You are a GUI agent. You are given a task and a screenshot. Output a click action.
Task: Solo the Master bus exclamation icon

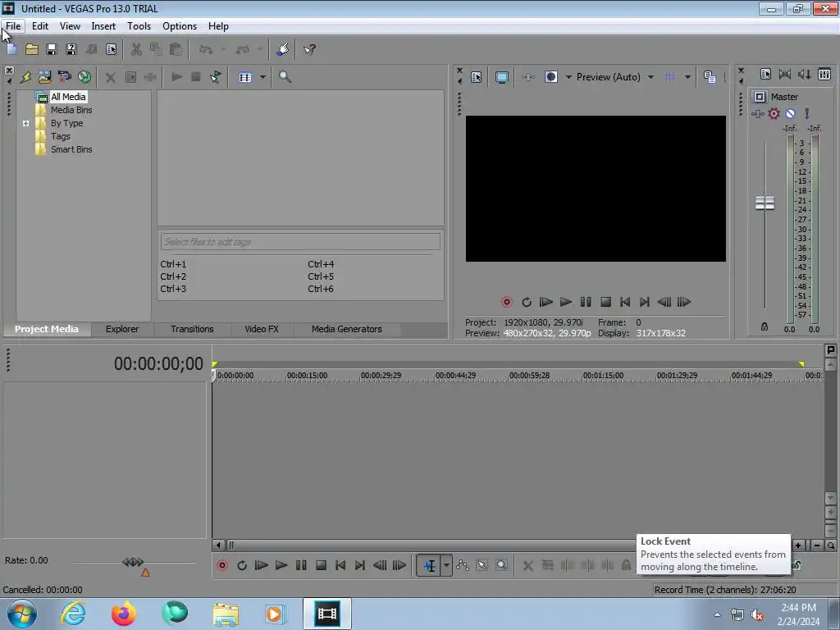pyautogui.click(x=807, y=113)
